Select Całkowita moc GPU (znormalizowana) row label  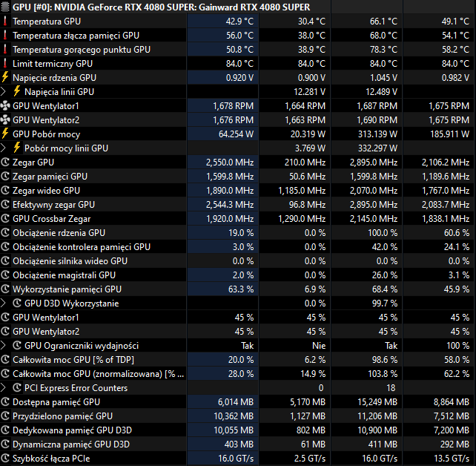99,374
